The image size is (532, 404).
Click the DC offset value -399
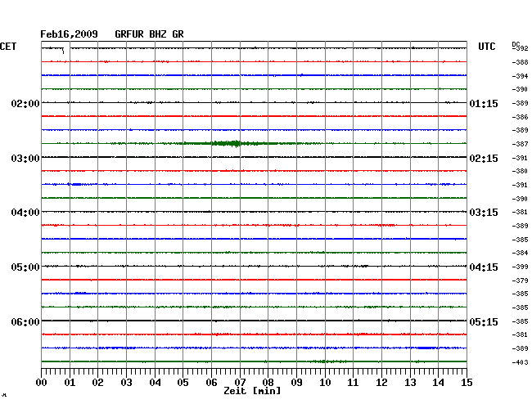(x=521, y=267)
